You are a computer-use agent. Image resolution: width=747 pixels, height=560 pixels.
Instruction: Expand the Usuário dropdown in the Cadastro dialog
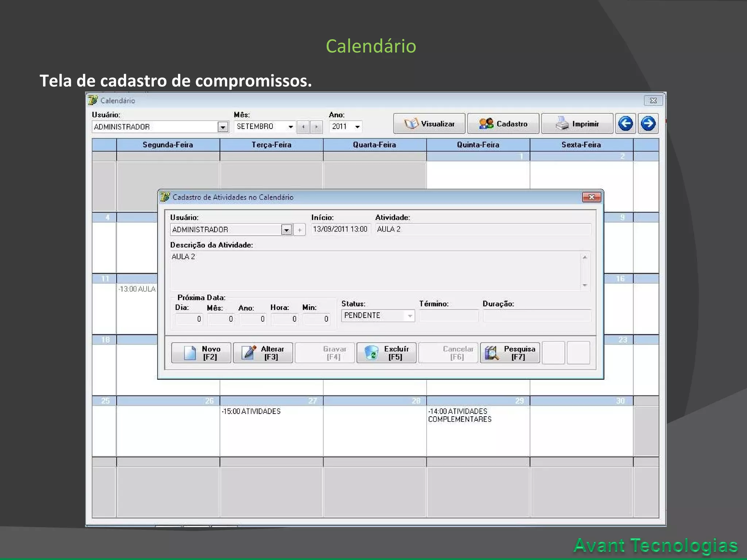click(x=286, y=230)
